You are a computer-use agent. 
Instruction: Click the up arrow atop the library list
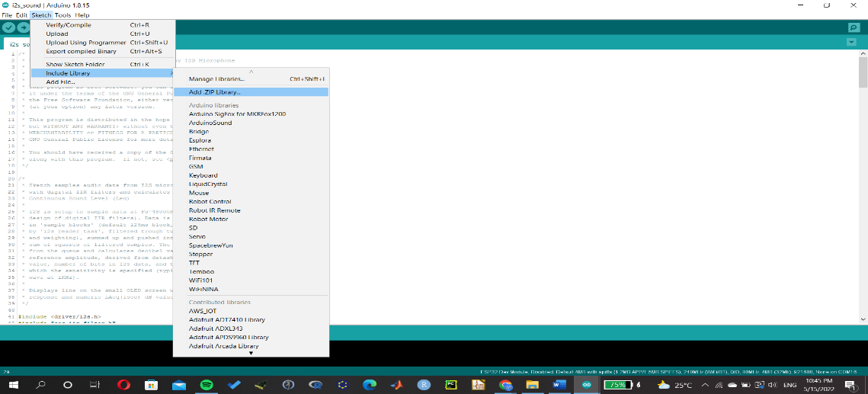(x=251, y=72)
